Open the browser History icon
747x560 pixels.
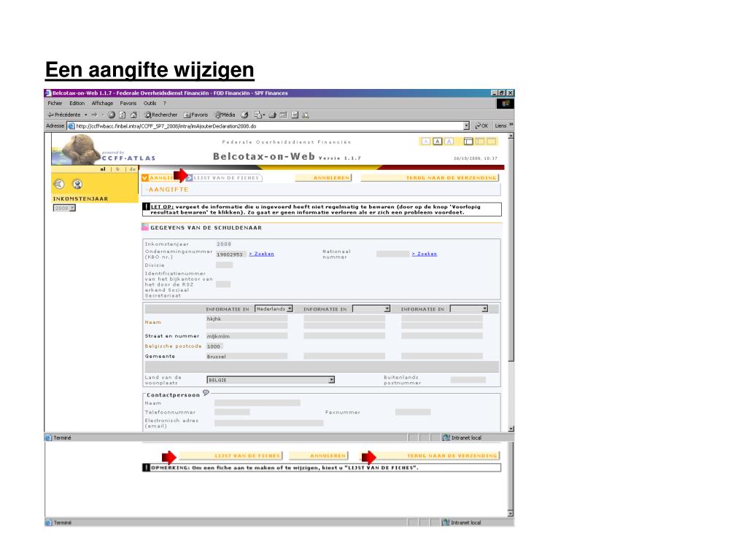click(244, 114)
